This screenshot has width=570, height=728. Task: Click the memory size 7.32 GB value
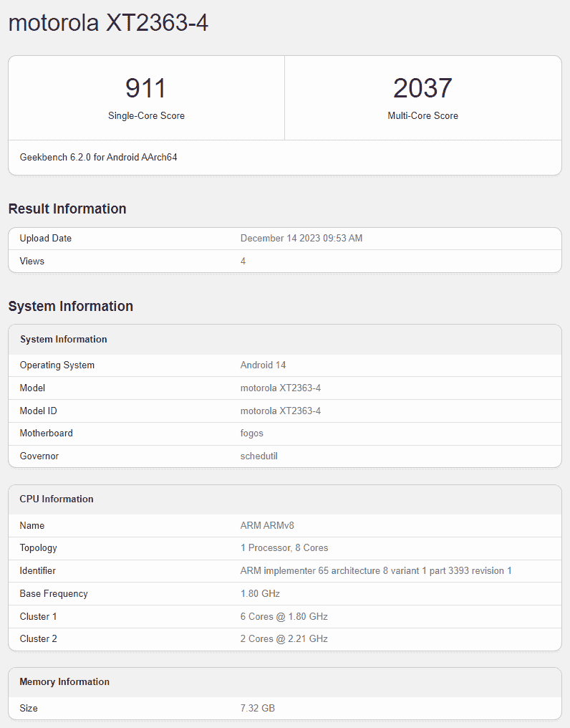[x=258, y=708]
